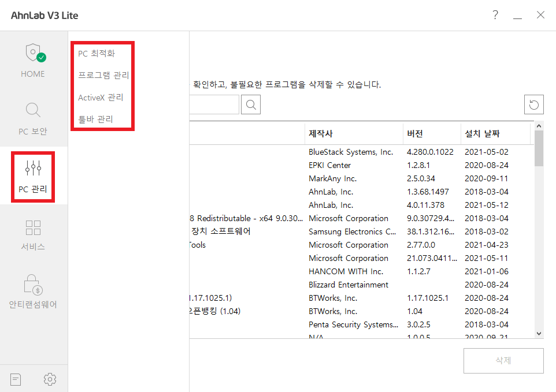Select the Samsung Electronics row
556x392 pixels.
click(x=362, y=232)
